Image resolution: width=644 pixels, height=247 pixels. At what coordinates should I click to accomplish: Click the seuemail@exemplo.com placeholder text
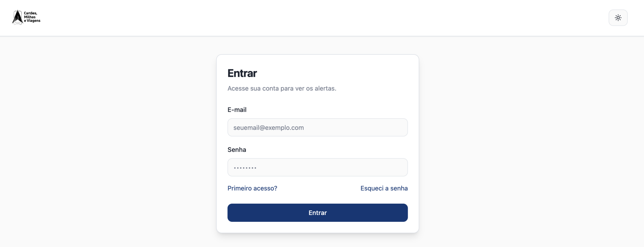tap(268, 128)
